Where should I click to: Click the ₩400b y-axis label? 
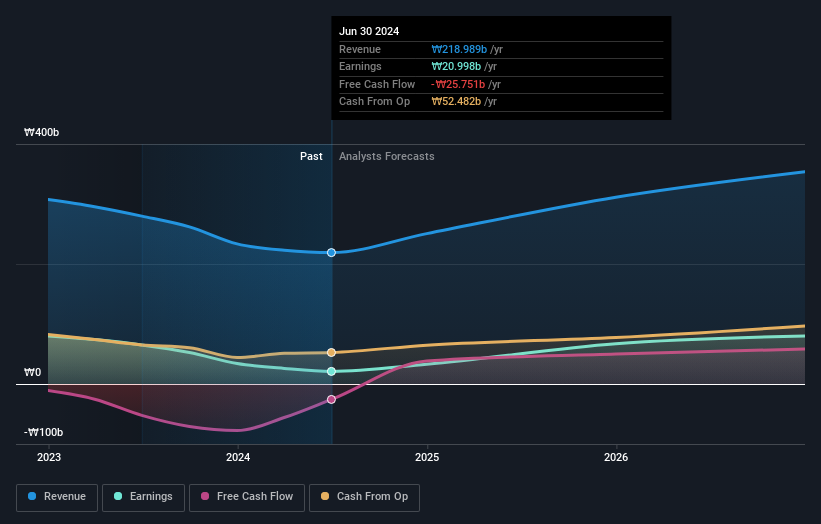click(41, 132)
